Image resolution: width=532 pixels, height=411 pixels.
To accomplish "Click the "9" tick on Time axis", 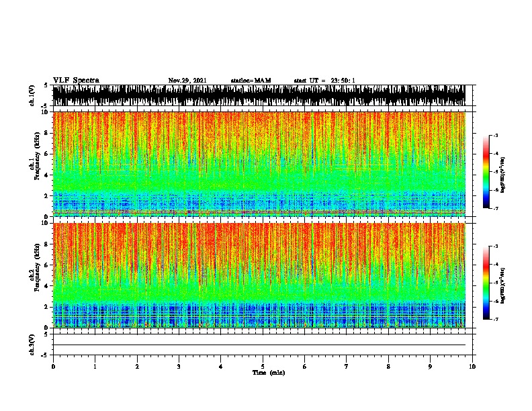I will click(x=430, y=367).
